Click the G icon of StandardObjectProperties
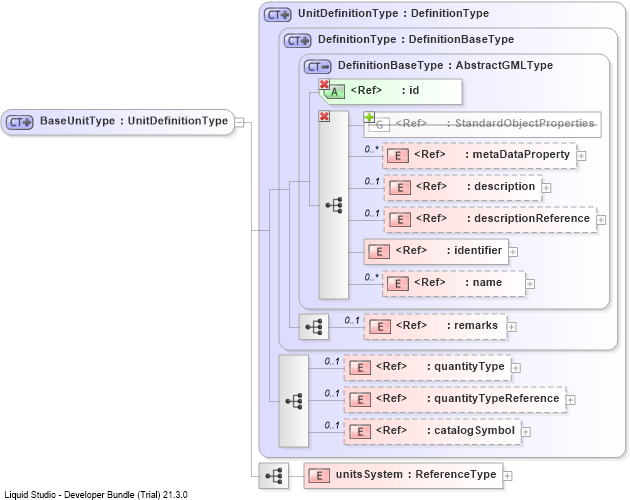 379,125
